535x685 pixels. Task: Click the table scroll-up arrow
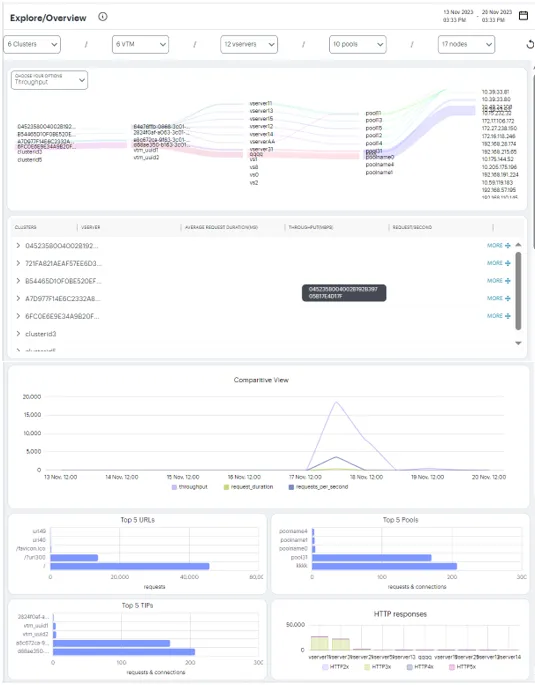click(x=518, y=245)
